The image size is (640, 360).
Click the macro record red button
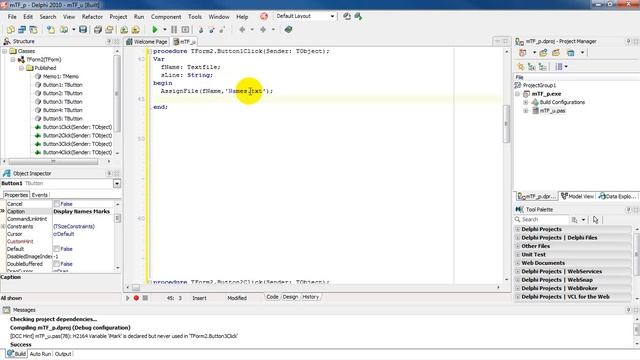point(136,298)
